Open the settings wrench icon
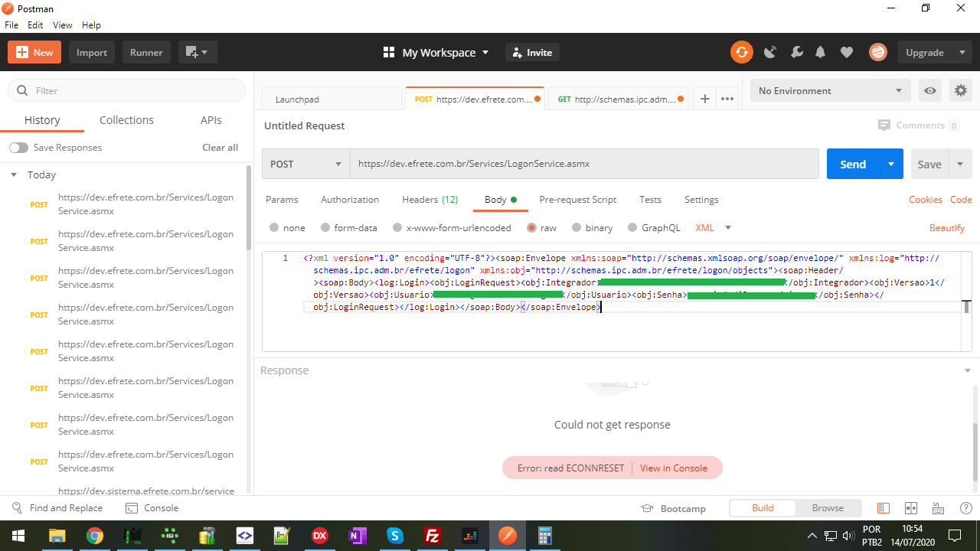Viewport: 980px width, 551px height. click(796, 52)
